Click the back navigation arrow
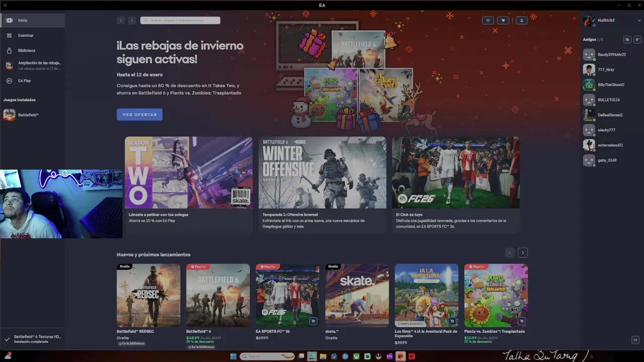The image size is (644, 362). pos(121,20)
